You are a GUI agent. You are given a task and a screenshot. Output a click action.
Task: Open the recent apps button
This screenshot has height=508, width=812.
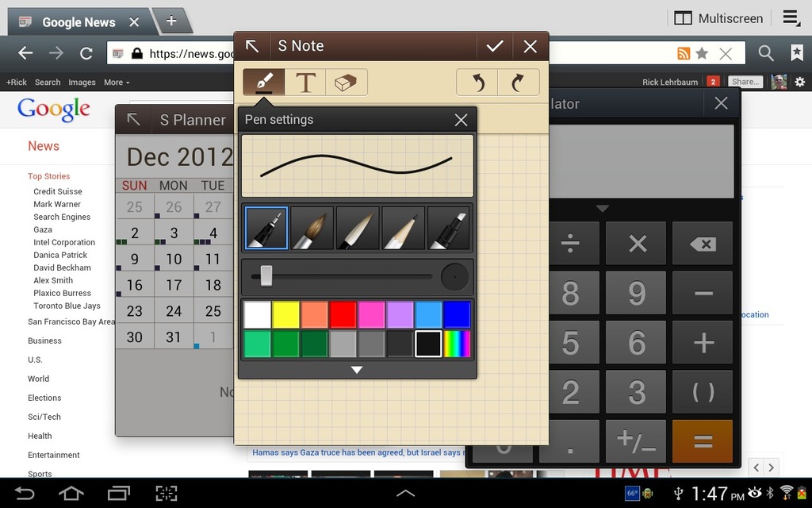point(119,493)
